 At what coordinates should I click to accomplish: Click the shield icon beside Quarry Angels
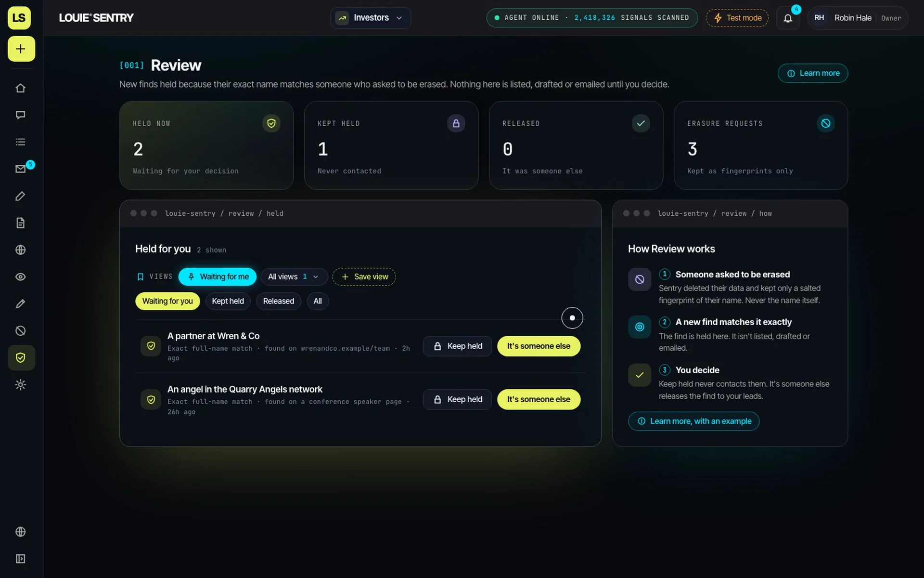(151, 399)
